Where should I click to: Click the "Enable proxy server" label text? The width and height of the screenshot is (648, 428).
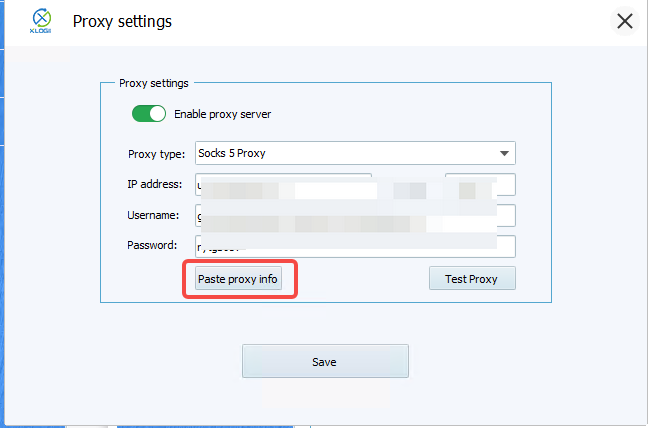pos(222,114)
